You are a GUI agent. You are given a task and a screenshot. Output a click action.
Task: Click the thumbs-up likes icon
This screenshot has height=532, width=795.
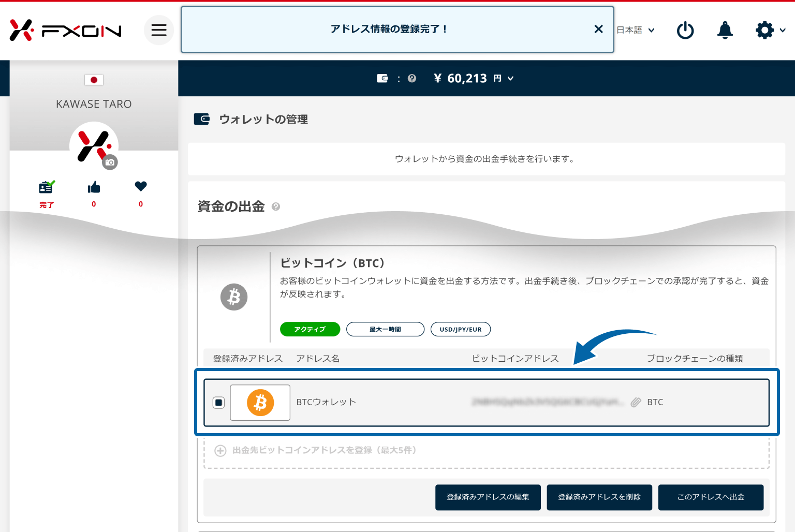(94, 187)
